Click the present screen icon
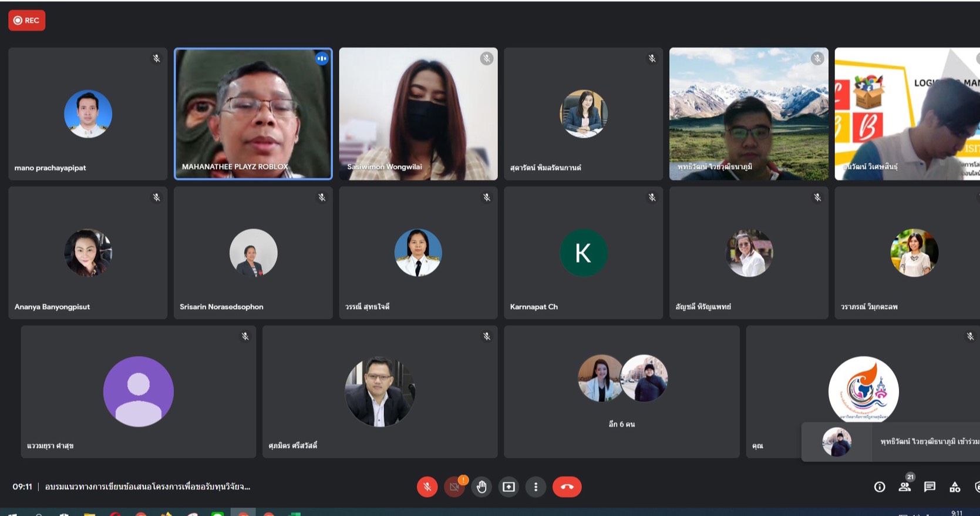Screen dimensions: 980x516 pos(508,487)
